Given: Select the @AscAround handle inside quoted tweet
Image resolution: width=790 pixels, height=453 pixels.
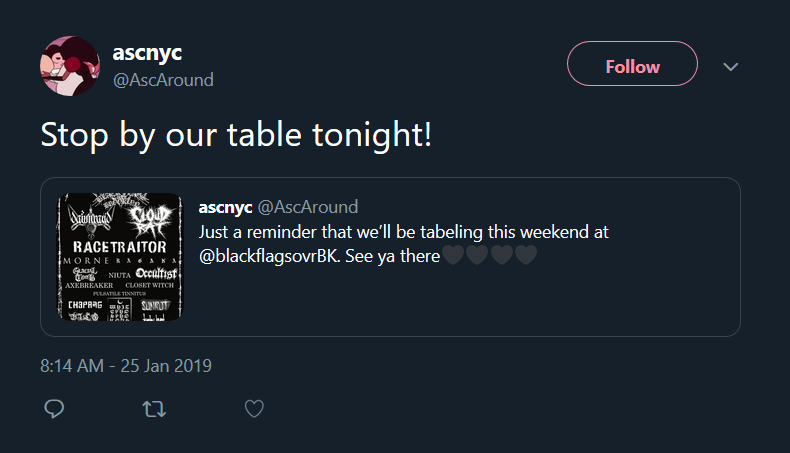Looking at the screenshot, I should (x=308, y=207).
